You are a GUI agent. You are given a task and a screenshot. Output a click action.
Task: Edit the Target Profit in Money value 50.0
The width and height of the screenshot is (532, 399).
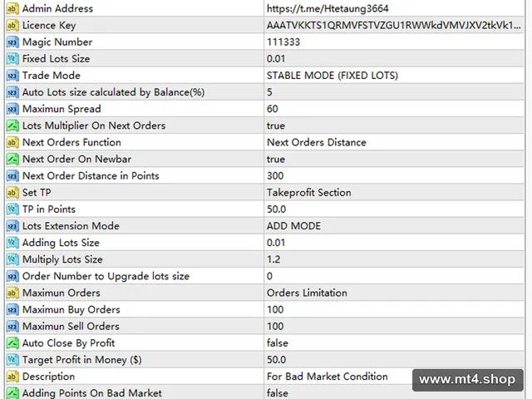point(394,360)
